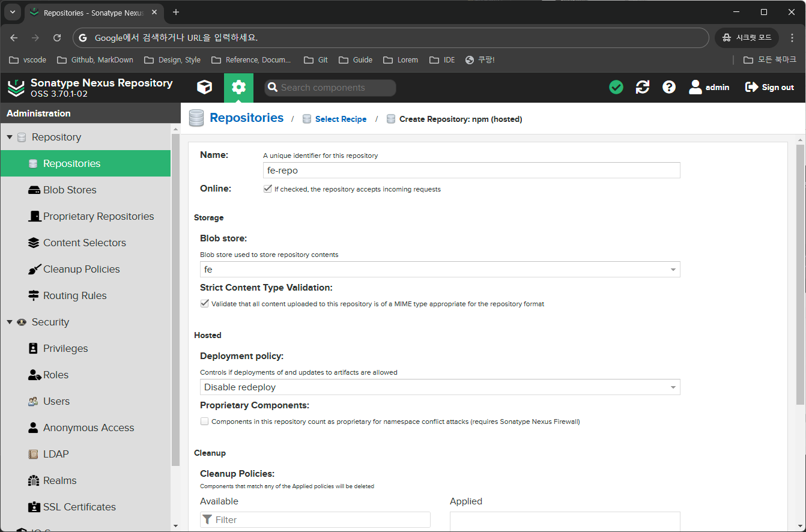Open the Help question mark icon

(x=669, y=87)
